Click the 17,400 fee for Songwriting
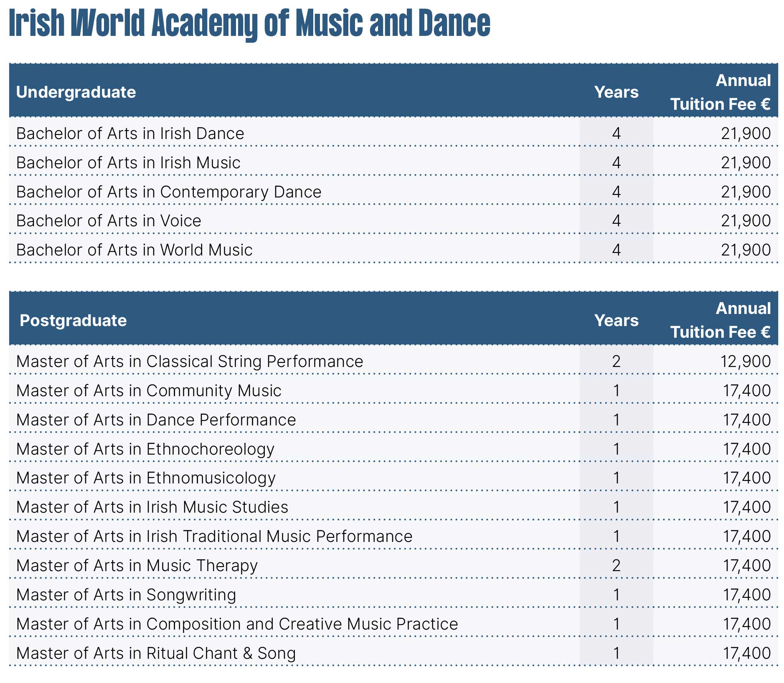The width and height of the screenshot is (784, 683). pos(747,595)
